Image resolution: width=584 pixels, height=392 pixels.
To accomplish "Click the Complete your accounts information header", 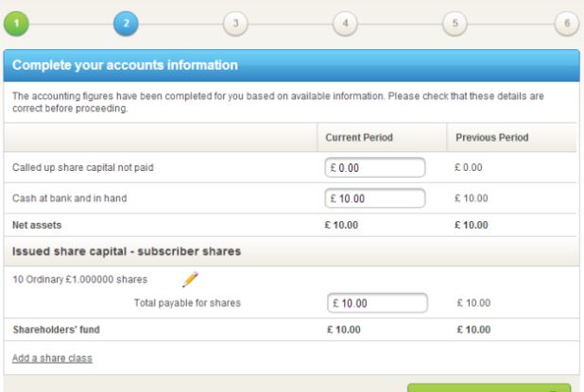I will coord(125,65).
